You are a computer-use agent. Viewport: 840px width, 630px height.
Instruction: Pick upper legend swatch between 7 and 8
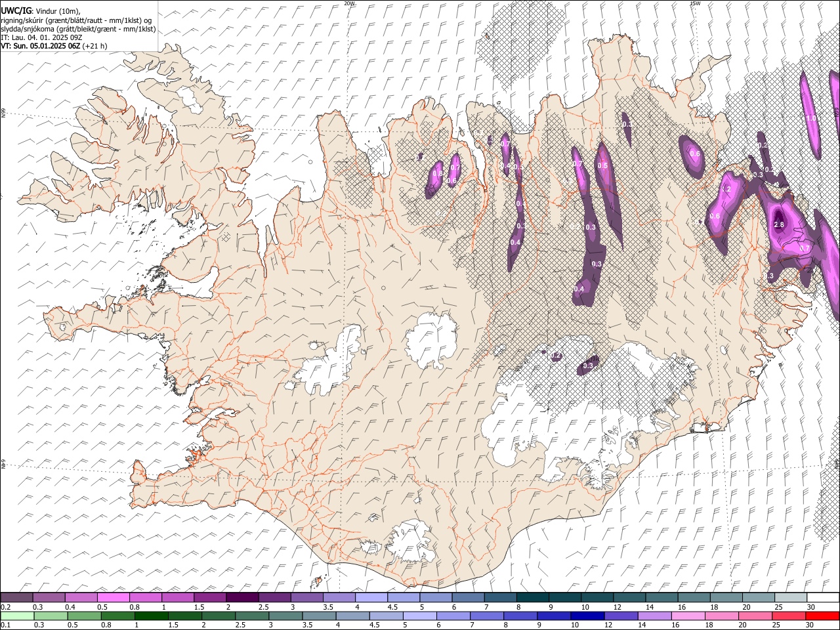click(x=501, y=597)
